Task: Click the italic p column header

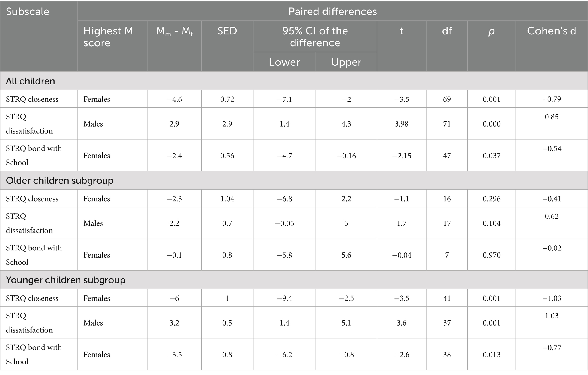Action: [491, 31]
